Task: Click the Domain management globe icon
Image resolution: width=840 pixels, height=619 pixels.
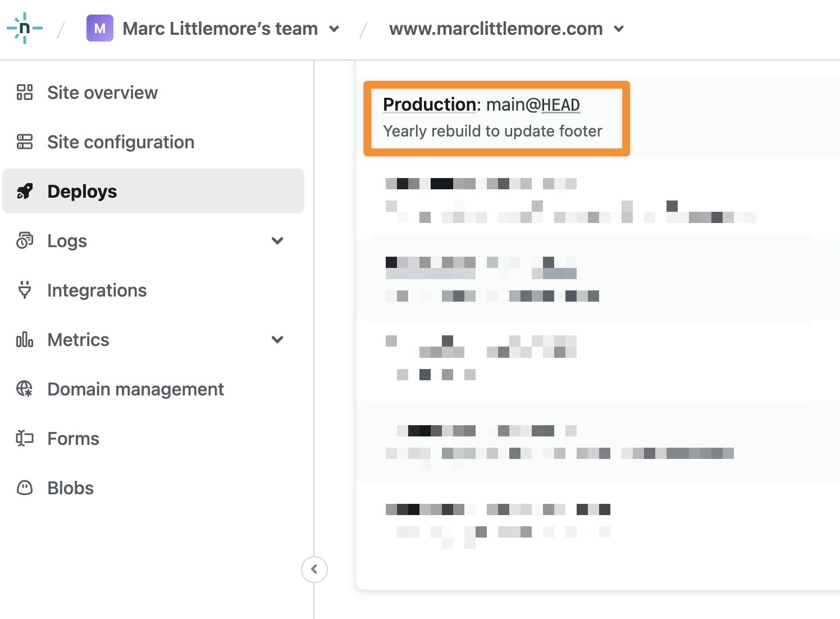Action: coord(25,389)
